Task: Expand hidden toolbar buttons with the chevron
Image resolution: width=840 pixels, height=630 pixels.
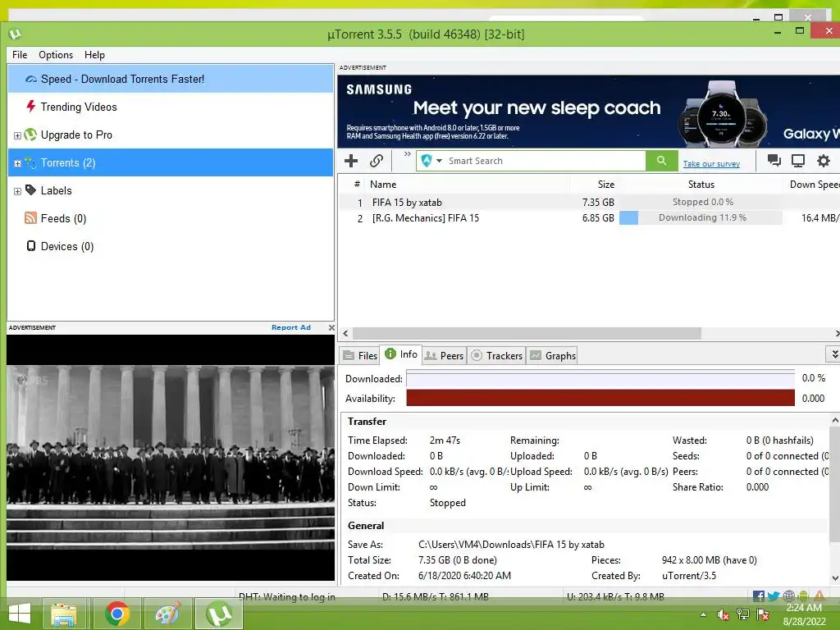Action: tap(407, 154)
